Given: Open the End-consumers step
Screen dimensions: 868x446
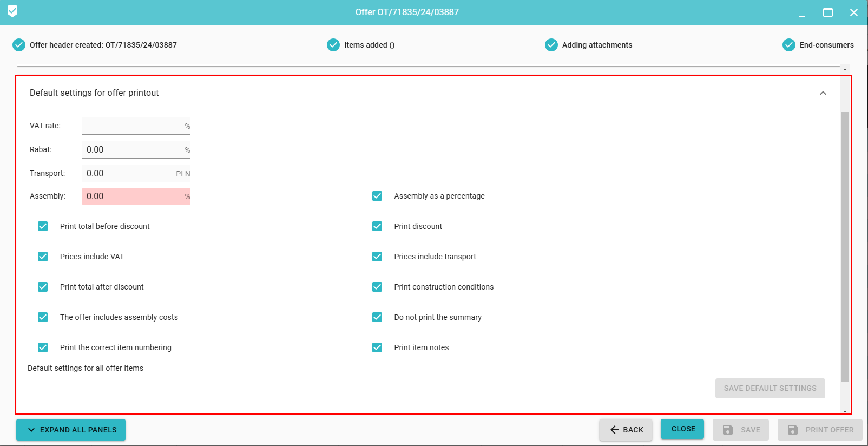Looking at the screenshot, I should pos(826,45).
